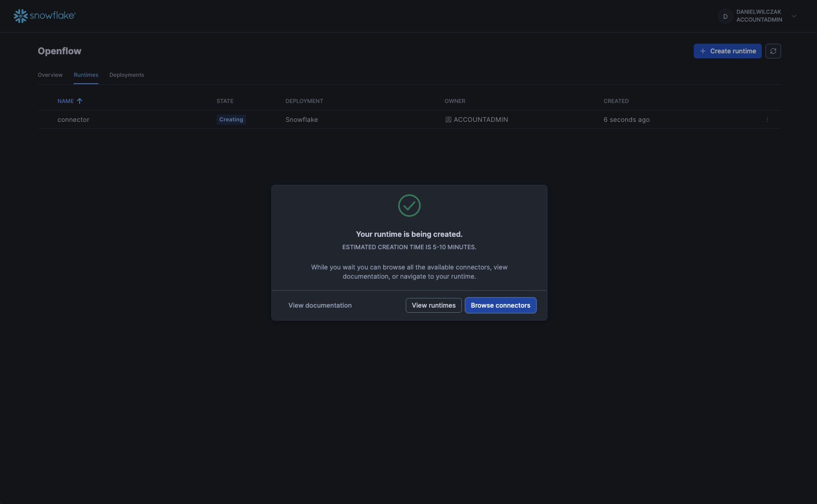Open the connector row three-dot menu
The width and height of the screenshot is (817, 504).
(767, 120)
